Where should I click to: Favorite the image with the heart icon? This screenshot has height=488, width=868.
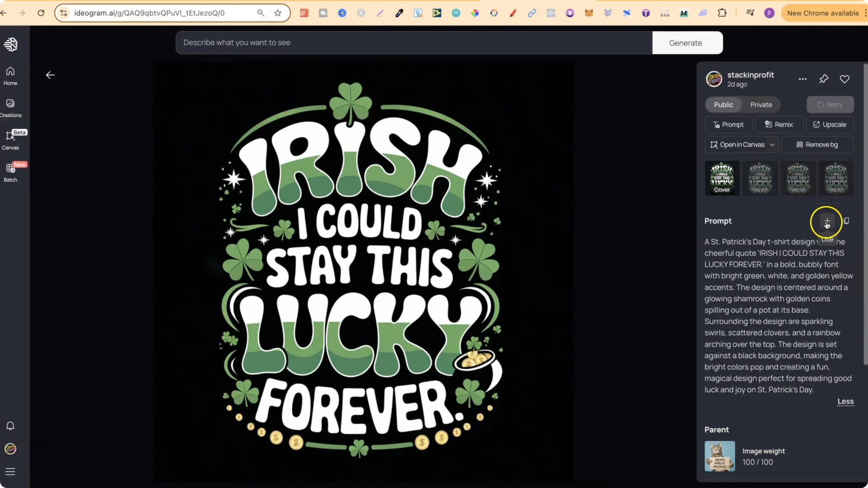(x=845, y=79)
